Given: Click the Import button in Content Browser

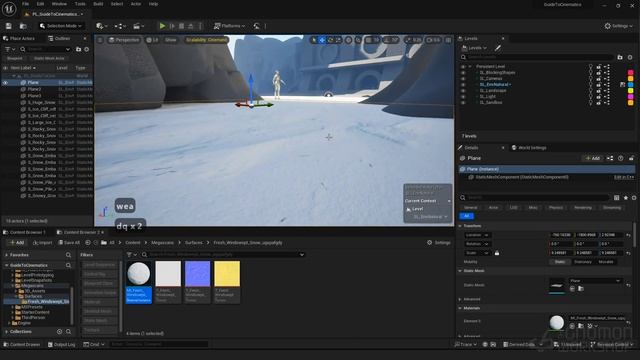Looking at the screenshot, I should (x=42, y=243).
